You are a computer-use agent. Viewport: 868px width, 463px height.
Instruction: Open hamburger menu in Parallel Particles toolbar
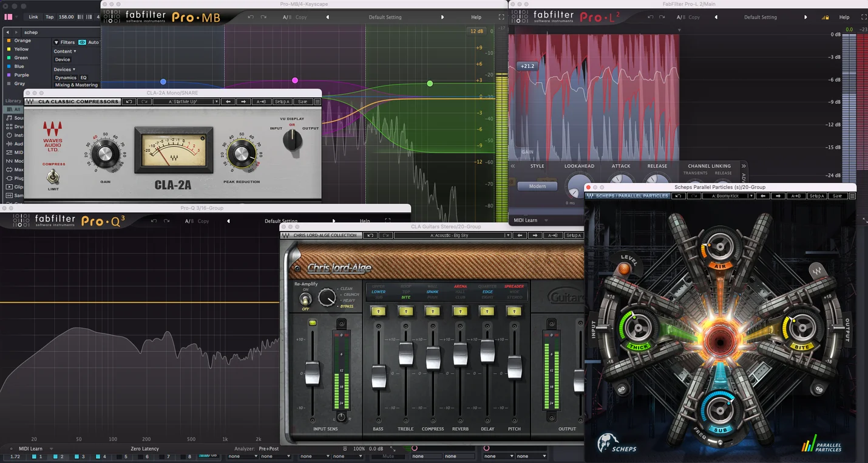(852, 196)
